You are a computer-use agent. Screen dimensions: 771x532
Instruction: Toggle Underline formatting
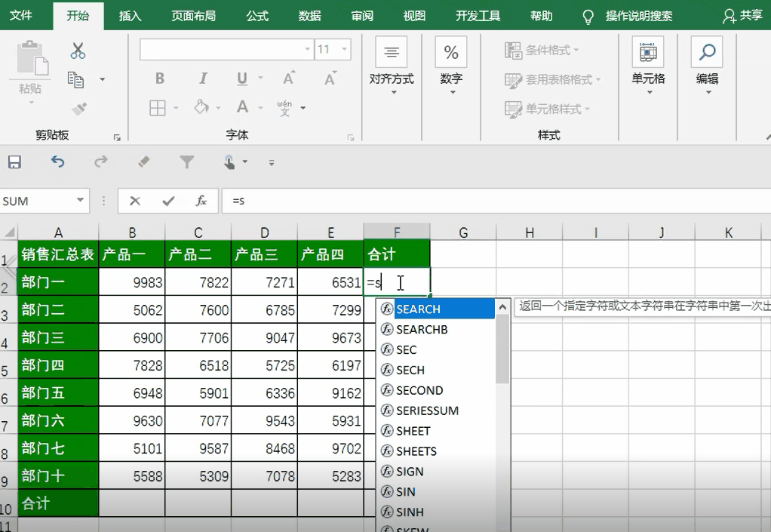(x=242, y=78)
